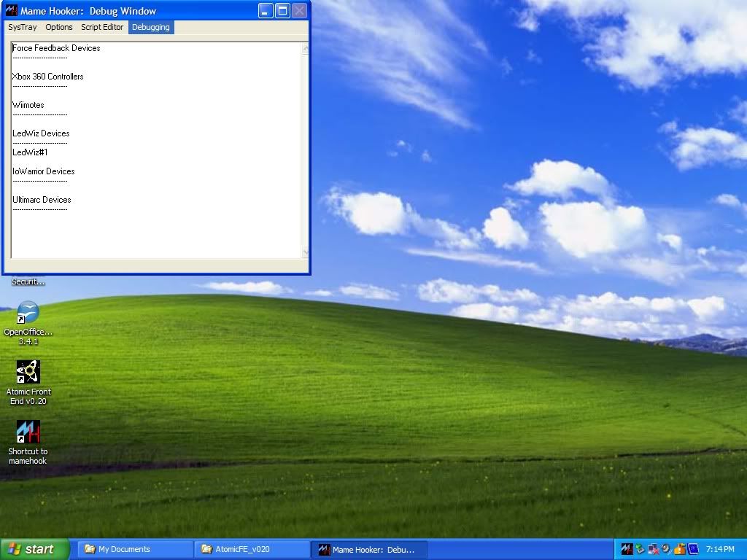Click the speaker audio tray icon
The image size is (747, 560).
pyautogui.click(x=666, y=550)
